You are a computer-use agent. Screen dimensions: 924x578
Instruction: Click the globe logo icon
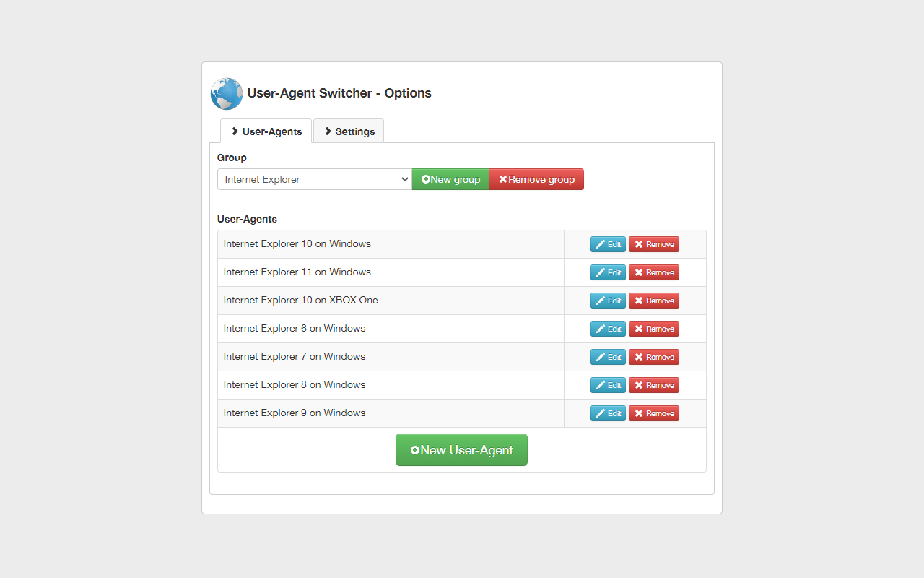pyautogui.click(x=227, y=94)
